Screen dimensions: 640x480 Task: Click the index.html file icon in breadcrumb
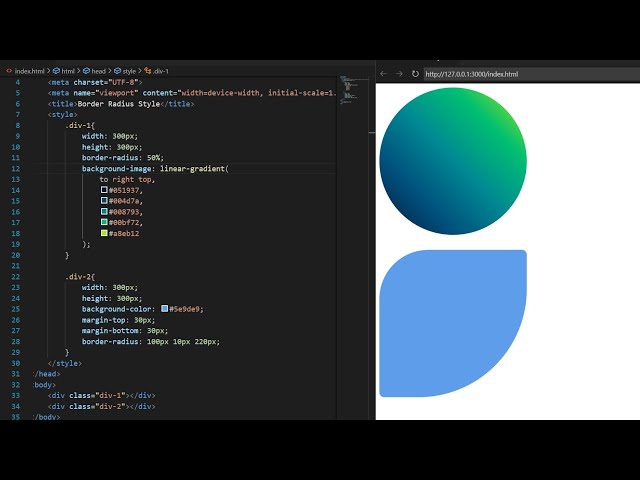tap(9, 71)
